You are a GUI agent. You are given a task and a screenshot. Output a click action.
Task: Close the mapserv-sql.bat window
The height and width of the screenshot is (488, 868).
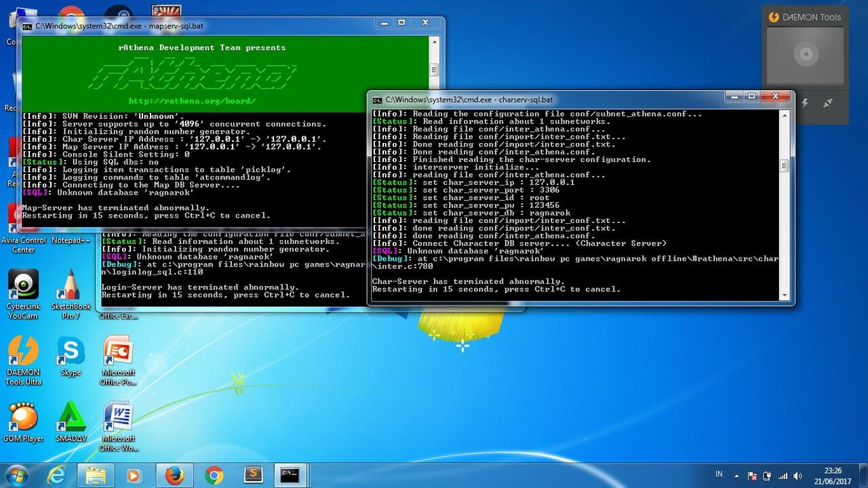click(426, 23)
